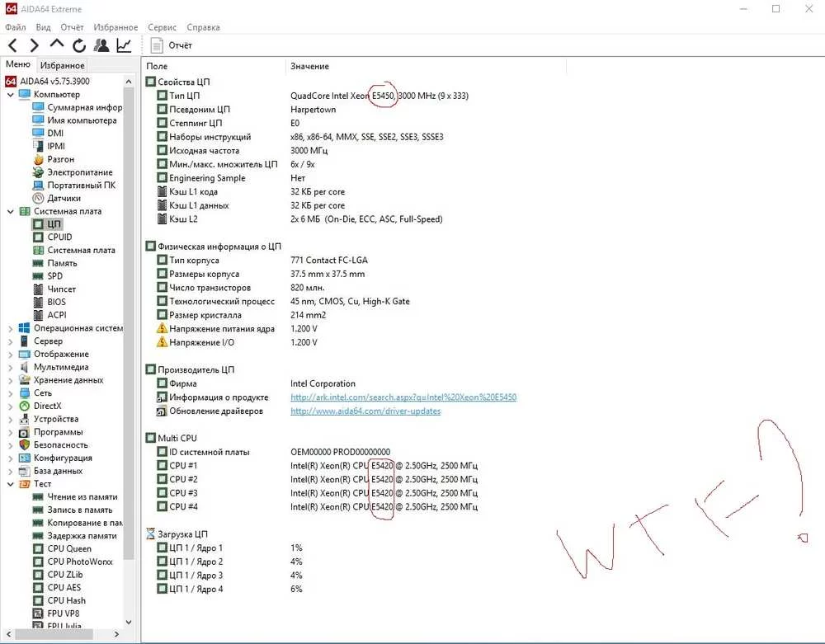This screenshot has height=644, width=825.
Task: Click the Устройства devices icon
Action: click(x=24, y=419)
